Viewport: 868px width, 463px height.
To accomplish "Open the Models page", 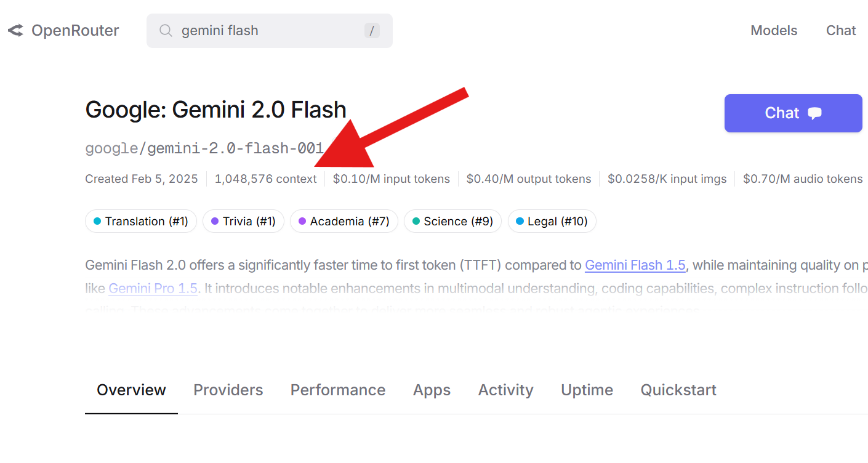I will click(x=774, y=30).
